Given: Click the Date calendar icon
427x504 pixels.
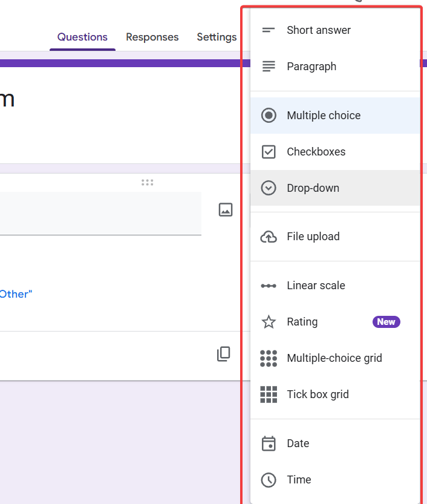Looking at the screenshot, I should pos(269,443).
